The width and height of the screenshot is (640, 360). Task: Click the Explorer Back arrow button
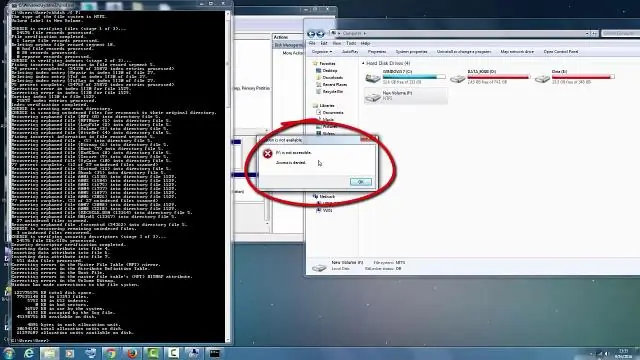click(311, 34)
